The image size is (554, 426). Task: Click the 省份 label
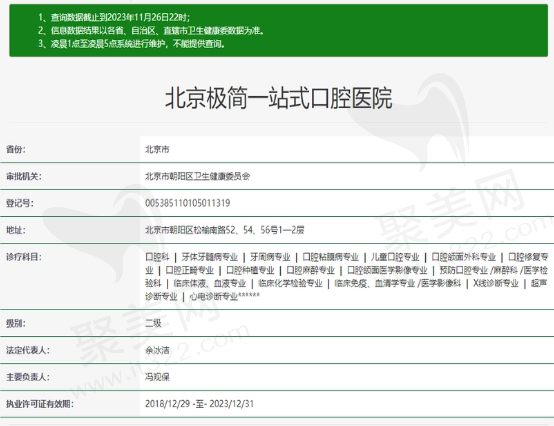(16, 149)
